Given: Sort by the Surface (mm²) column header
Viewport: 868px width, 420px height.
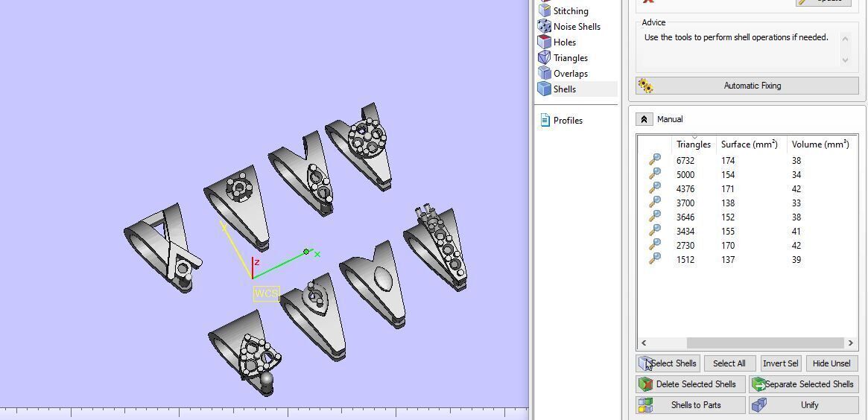Looking at the screenshot, I should [749, 144].
